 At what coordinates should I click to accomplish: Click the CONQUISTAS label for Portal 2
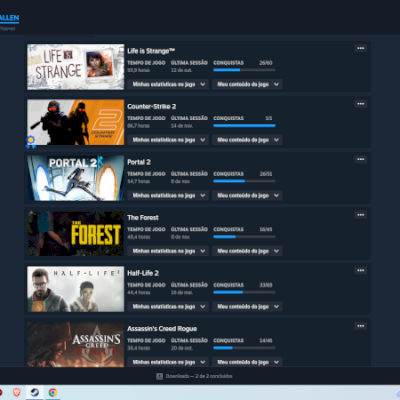tap(229, 174)
